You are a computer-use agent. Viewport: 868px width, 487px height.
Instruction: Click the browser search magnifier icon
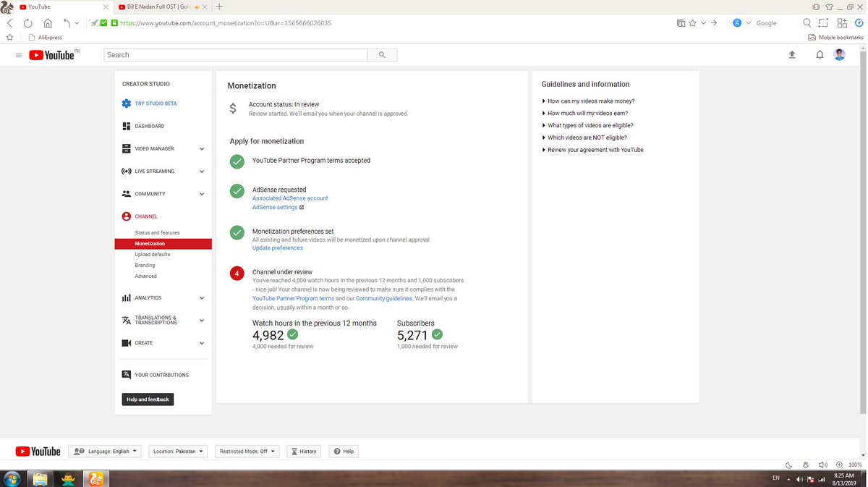[x=807, y=23]
